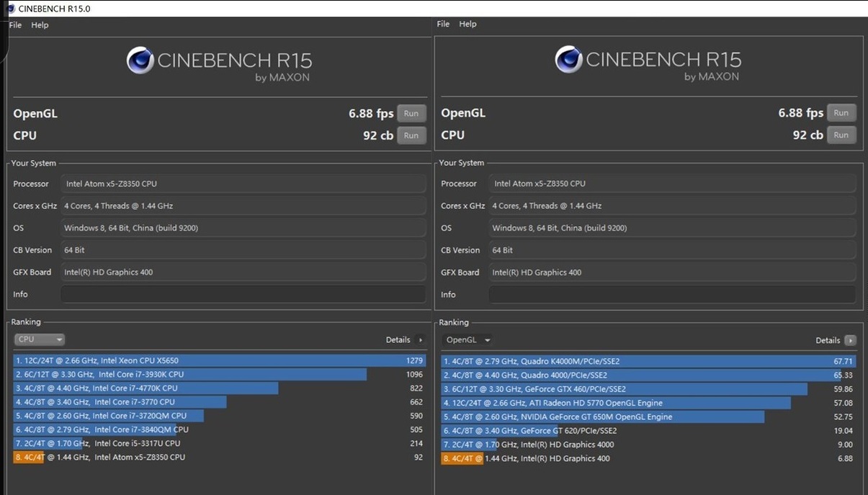
Task: Select Intel Core i7-3720QM CPU ranking row
Action: (x=220, y=416)
